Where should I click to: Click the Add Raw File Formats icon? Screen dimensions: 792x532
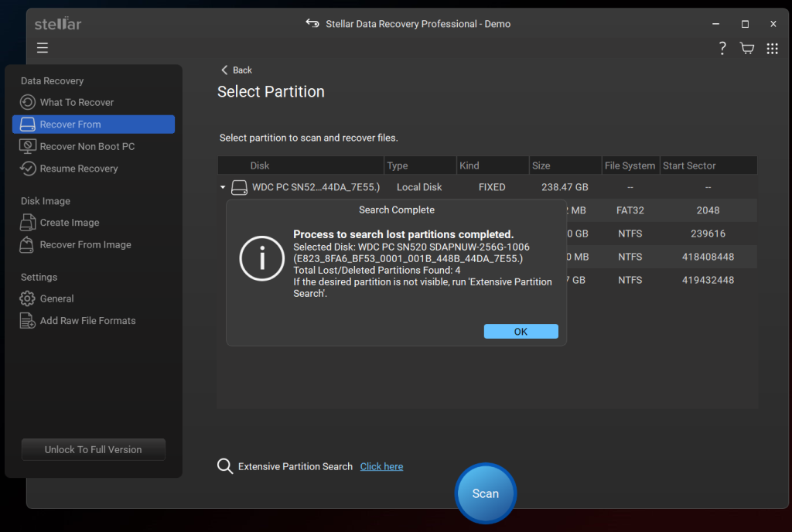pyautogui.click(x=27, y=321)
